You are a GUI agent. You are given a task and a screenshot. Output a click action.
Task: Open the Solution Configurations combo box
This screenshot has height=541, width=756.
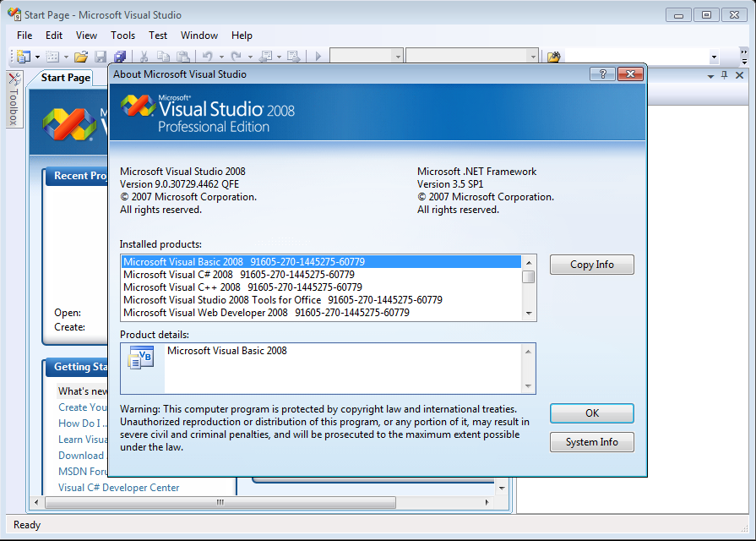[367, 57]
